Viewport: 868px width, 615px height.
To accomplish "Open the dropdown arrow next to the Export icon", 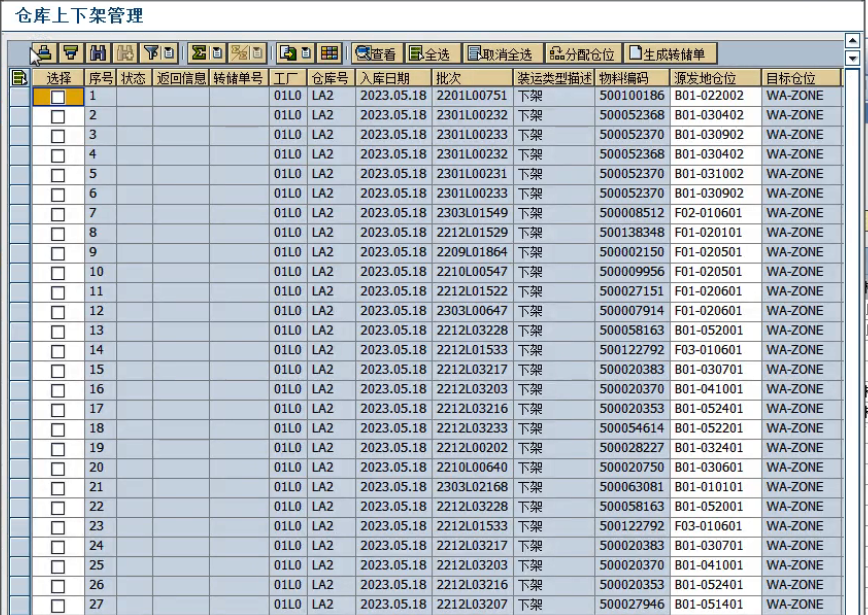I will coord(305,54).
